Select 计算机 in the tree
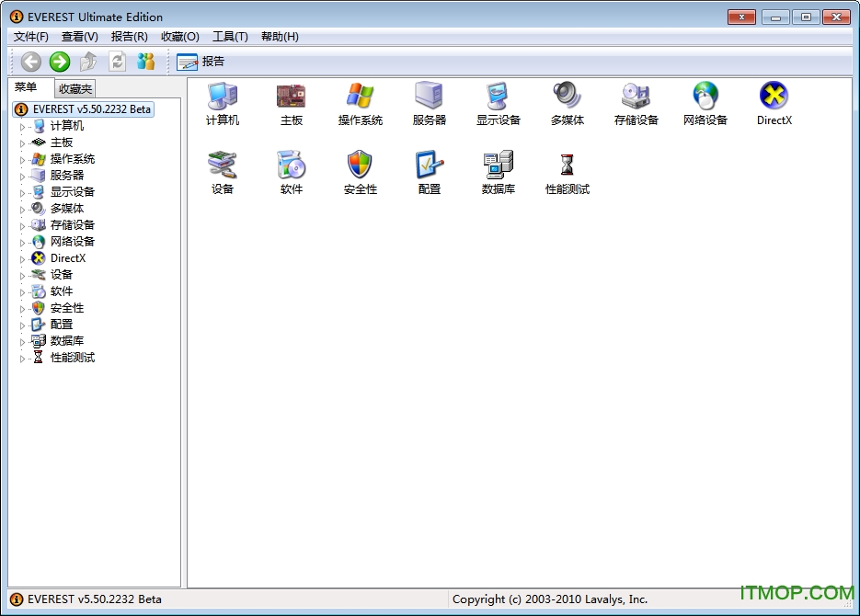 (x=67, y=126)
